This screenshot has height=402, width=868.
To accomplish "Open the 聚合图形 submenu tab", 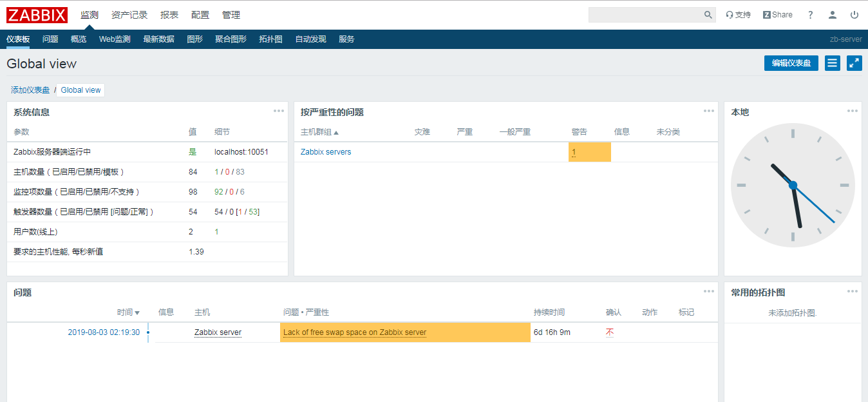I will (231, 39).
